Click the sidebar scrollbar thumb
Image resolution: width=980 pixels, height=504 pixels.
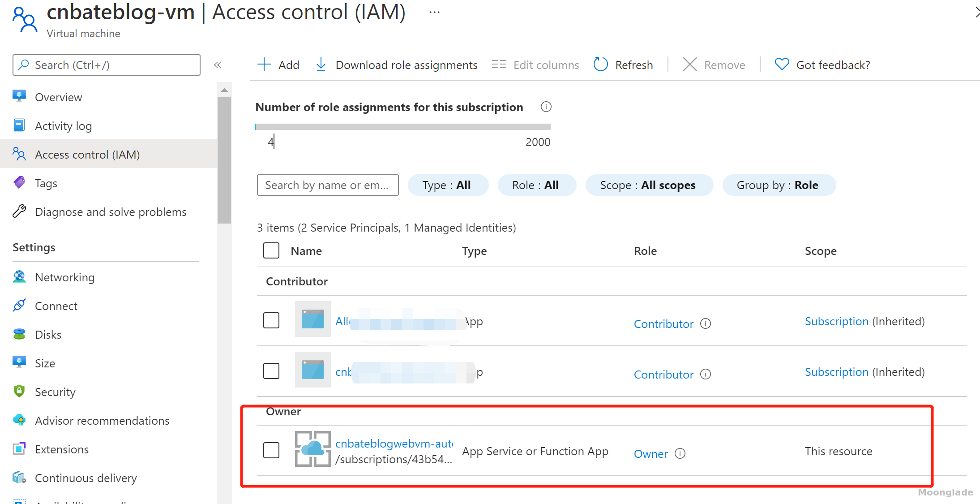click(224, 160)
